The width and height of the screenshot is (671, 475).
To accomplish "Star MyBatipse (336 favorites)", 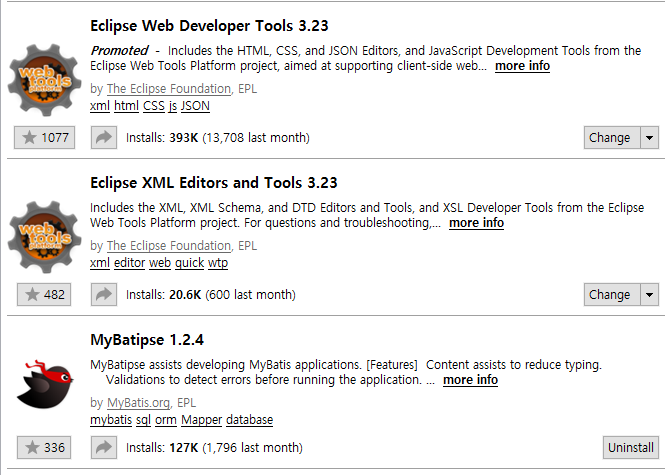I will (44, 448).
